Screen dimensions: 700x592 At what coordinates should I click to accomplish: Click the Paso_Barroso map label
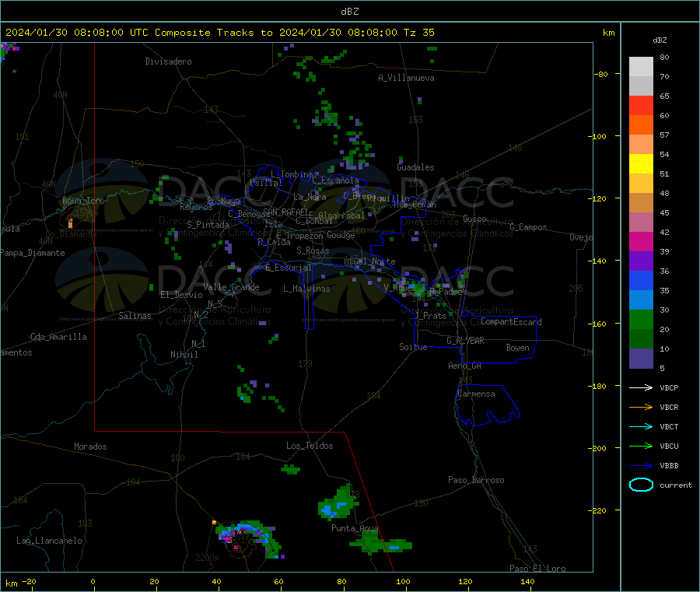[x=476, y=481]
